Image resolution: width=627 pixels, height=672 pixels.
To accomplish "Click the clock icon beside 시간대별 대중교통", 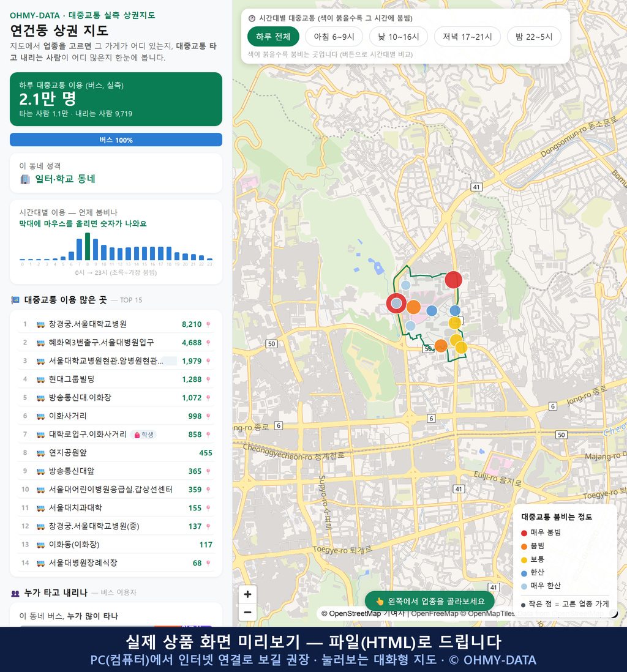I will [x=252, y=18].
